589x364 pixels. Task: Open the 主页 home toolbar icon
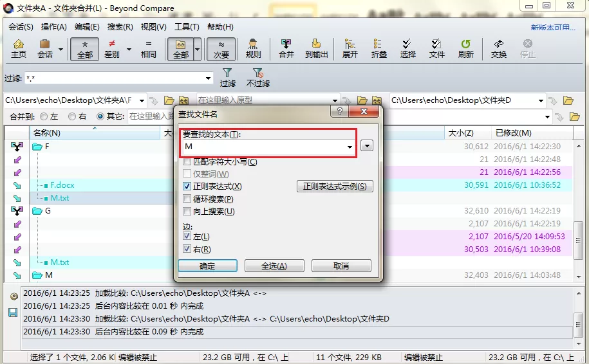pos(19,49)
